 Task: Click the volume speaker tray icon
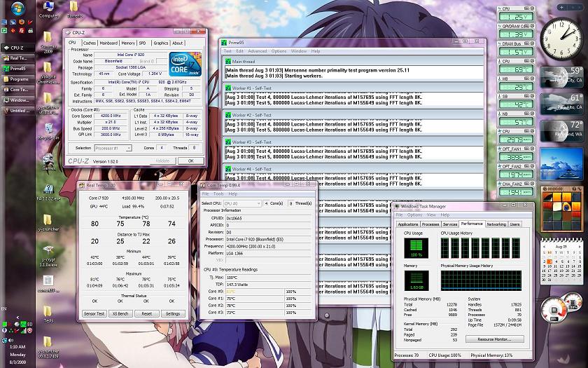pos(10,341)
